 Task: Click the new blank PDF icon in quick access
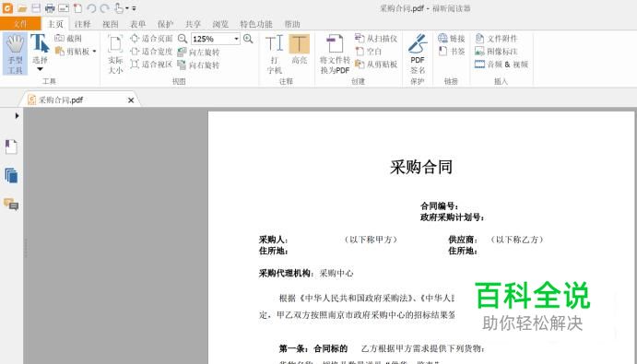point(77,8)
